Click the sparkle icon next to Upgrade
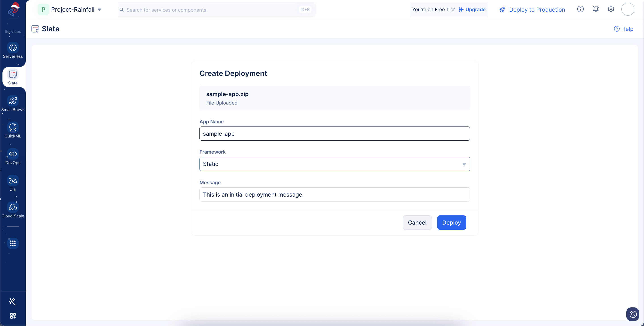This screenshot has height=326, width=644. coord(461,9)
